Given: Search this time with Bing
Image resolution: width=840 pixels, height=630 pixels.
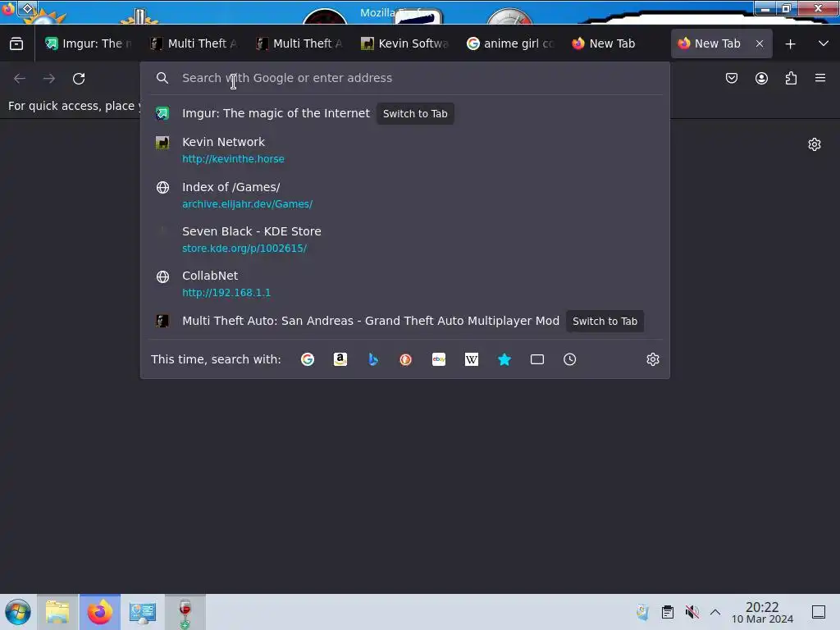Looking at the screenshot, I should 373,359.
